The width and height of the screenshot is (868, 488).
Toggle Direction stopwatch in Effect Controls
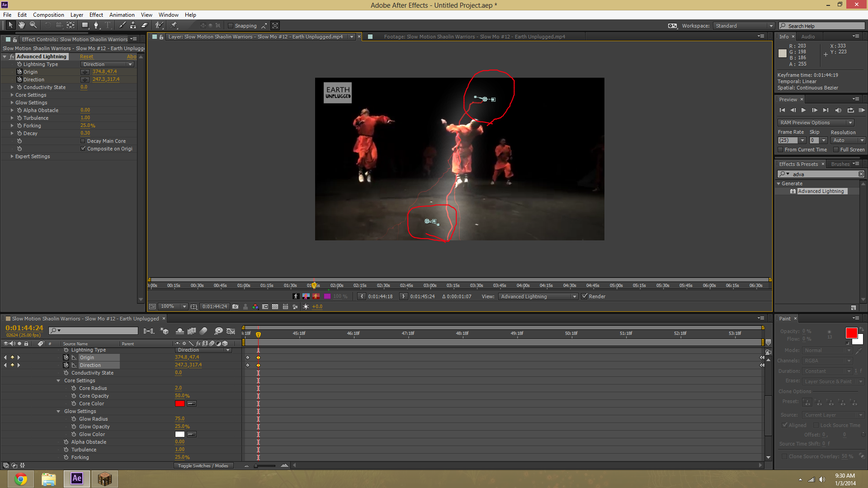[x=19, y=80]
